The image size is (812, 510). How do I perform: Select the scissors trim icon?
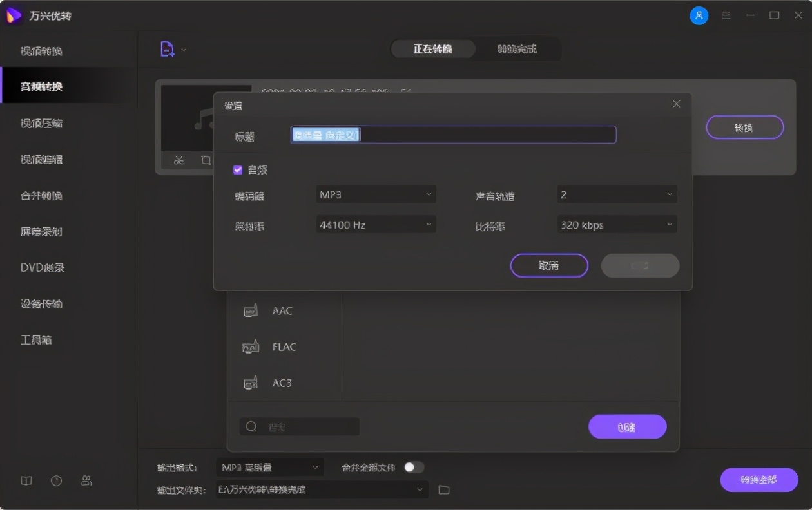(179, 160)
